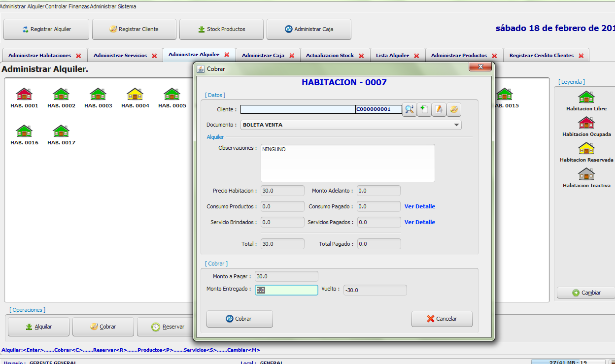
Task: Click Consumo Productos field
Action: 282,206
